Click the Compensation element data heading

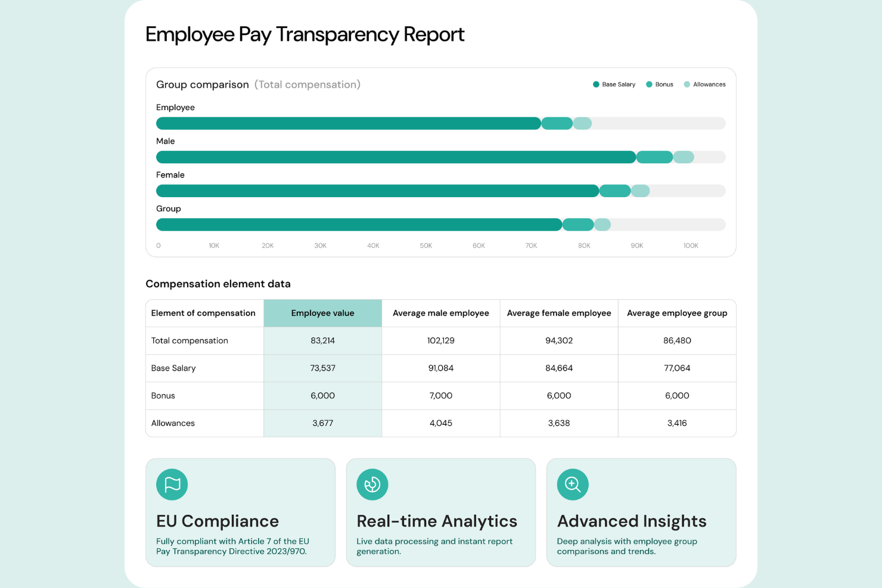click(218, 284)
